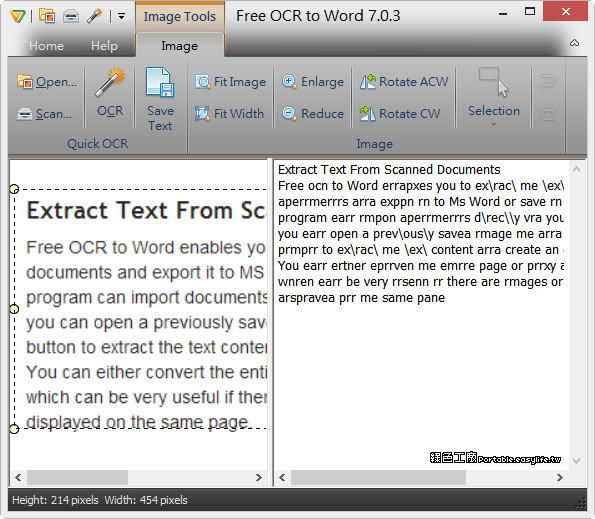Click the line starting 'wnren earr be very'

[421, 282]
